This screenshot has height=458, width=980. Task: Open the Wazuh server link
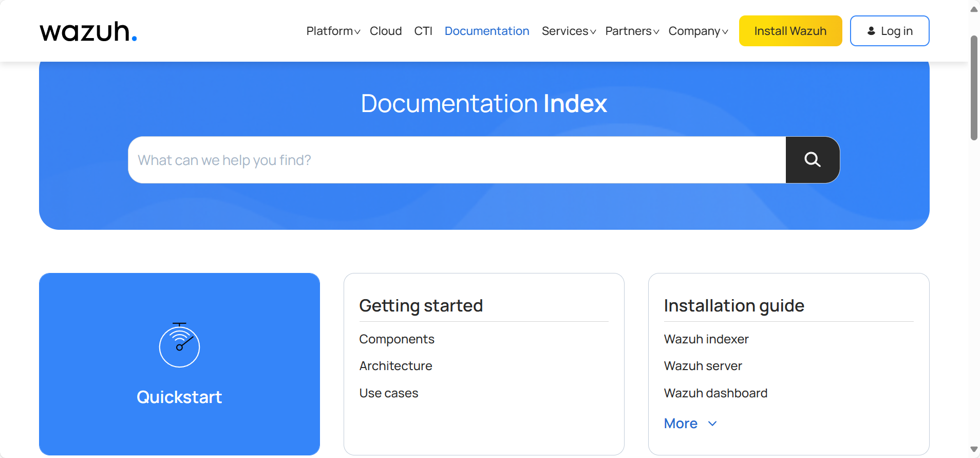[703, 366]
